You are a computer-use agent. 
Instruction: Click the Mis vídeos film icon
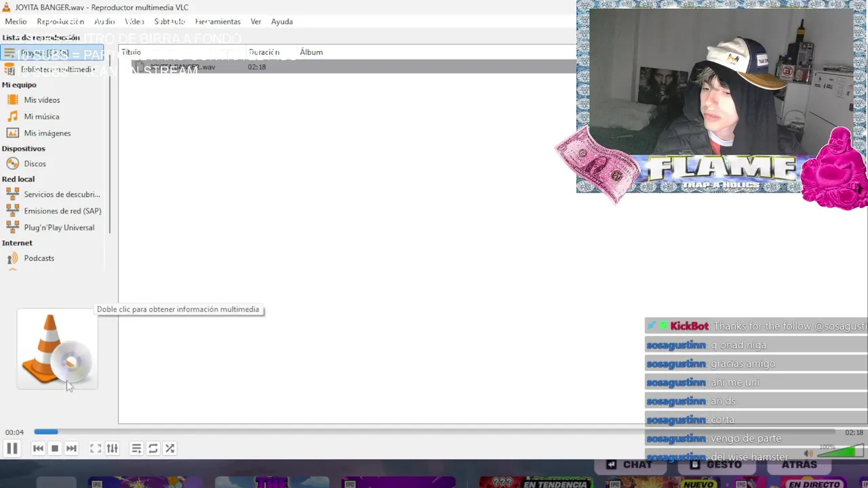click(x=12, y=100)
